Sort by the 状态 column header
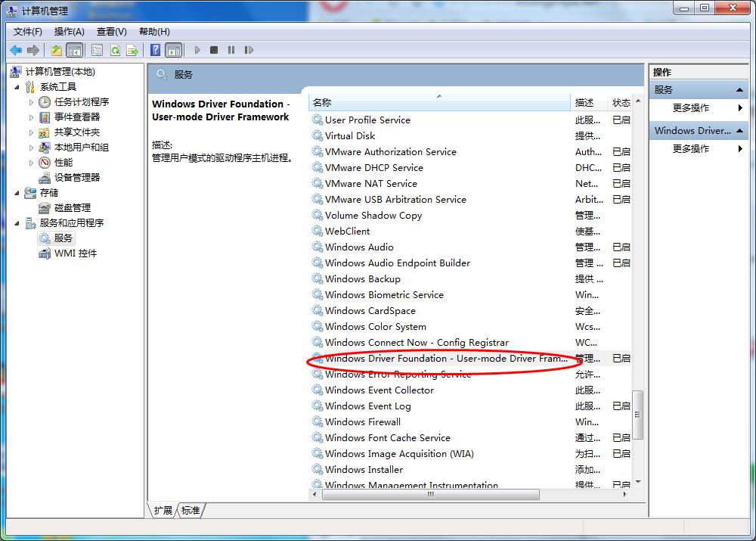The image size is (756, 541). click(x=621, y=102)
